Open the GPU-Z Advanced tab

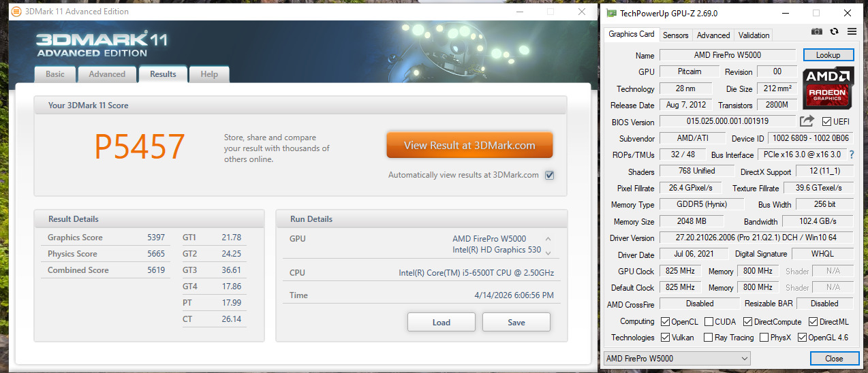[x=713, y=35]
